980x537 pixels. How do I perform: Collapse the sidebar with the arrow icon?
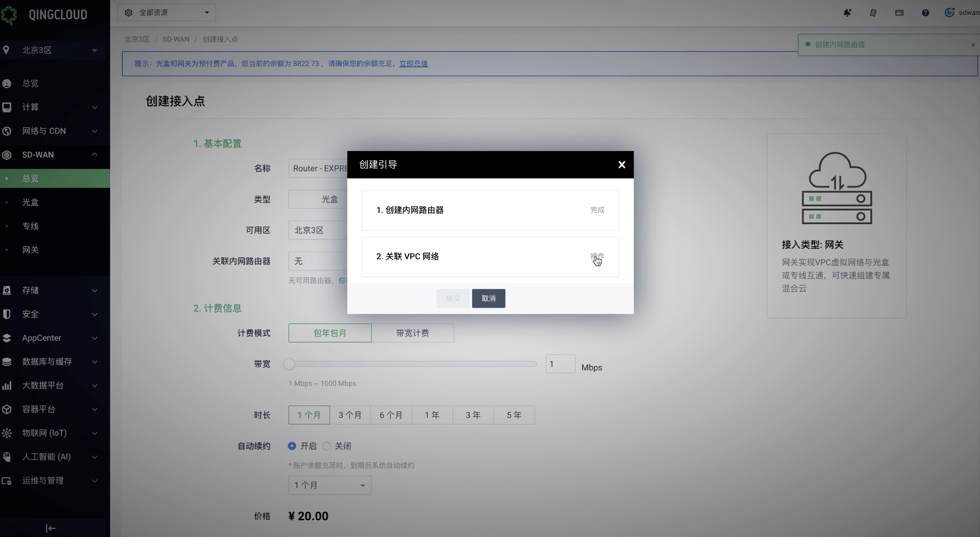[51, 528]
